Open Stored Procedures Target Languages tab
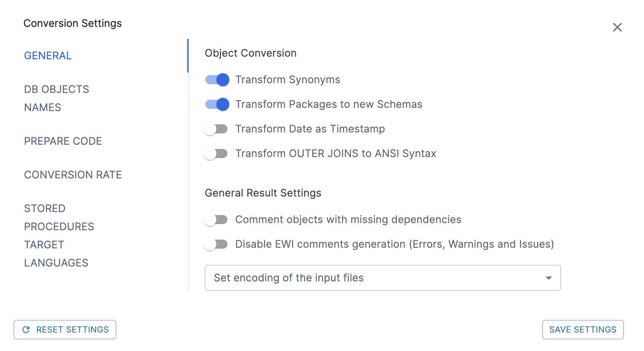Viewport: 644px width, 351px height. pos(59,235)
